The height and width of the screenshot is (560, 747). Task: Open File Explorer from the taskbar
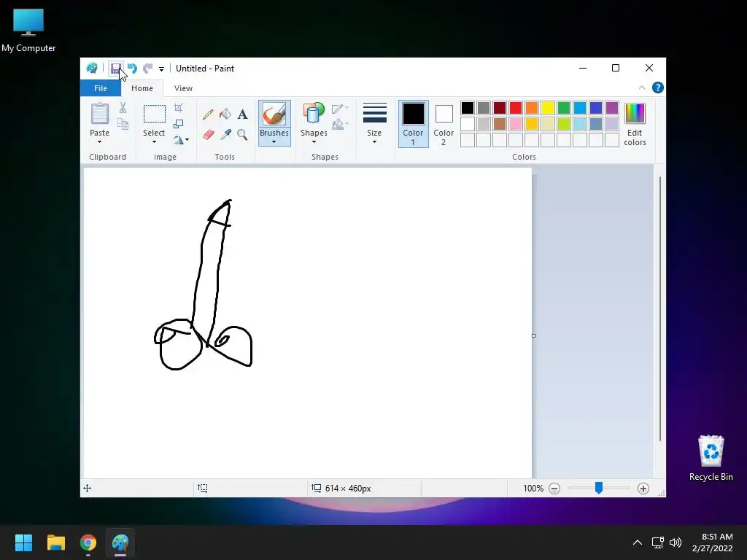(x=56, y=542)
